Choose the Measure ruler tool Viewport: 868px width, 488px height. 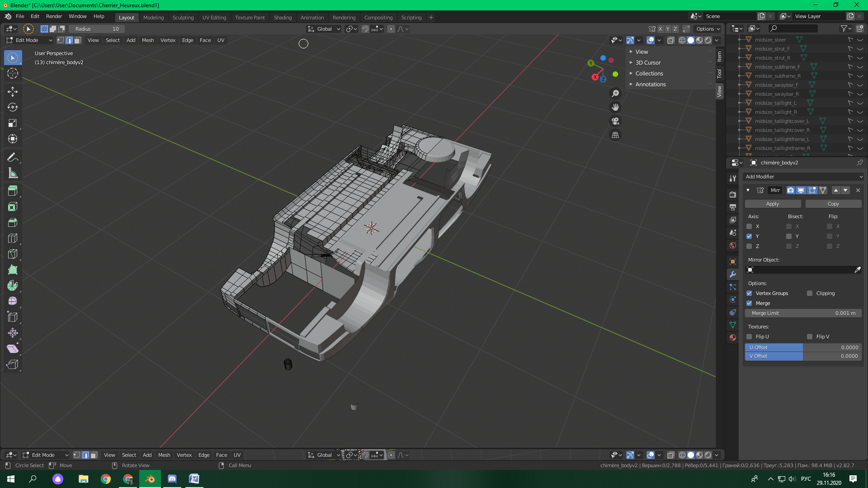click(13, 173)
